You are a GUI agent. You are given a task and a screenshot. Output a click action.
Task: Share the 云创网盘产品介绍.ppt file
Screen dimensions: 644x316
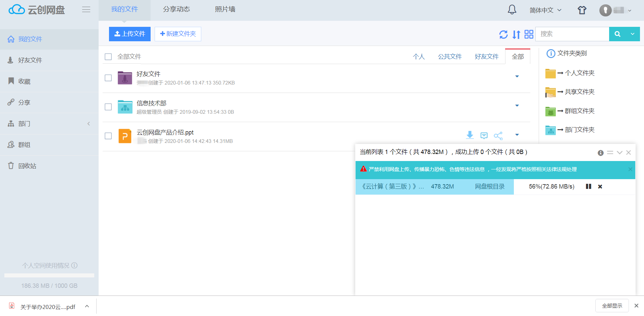pos(498,136)
